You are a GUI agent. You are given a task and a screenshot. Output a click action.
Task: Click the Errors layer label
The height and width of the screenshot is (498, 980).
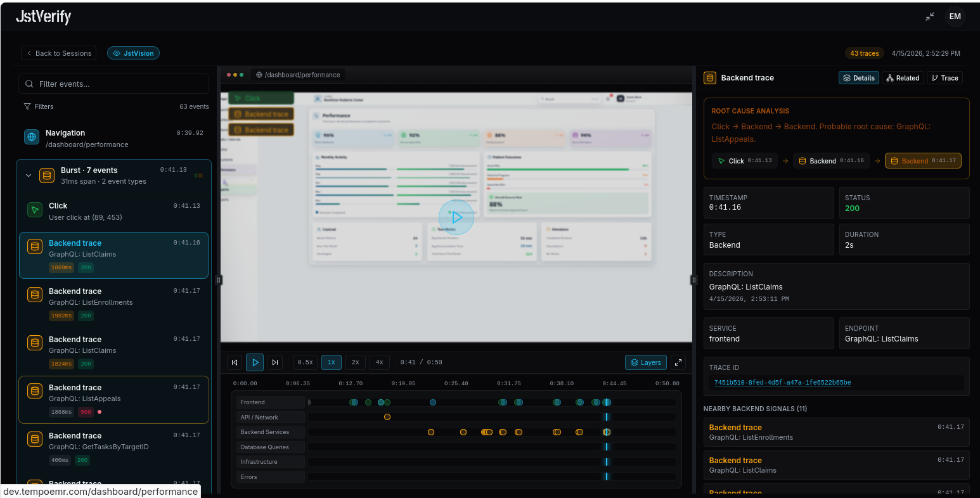click(271, 477)
